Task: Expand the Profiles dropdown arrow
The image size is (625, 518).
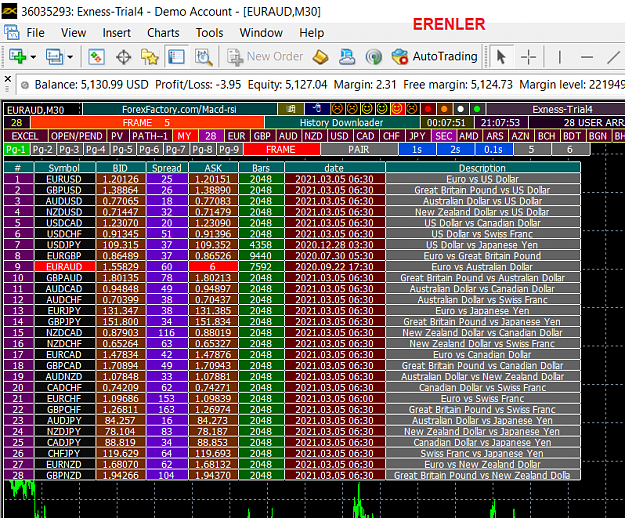Action: (70, 57)
